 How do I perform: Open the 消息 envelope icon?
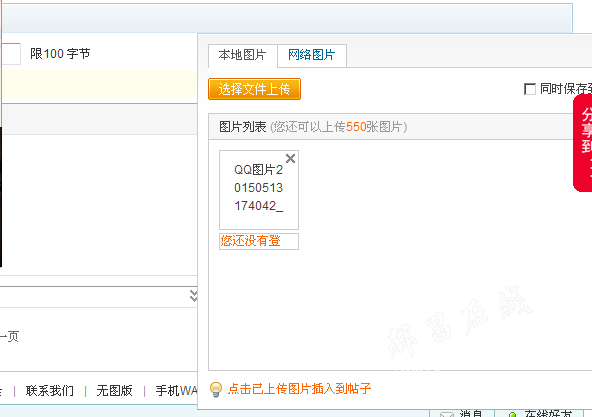[447, 414]
